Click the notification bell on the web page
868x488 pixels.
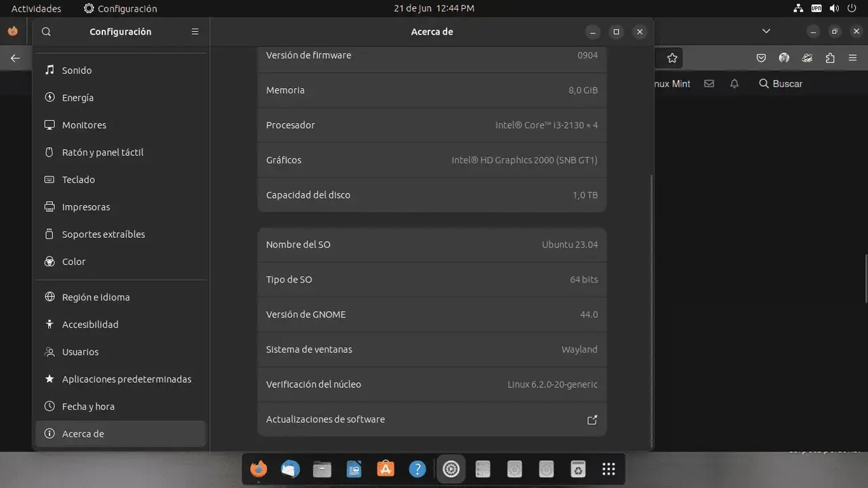point(735,83)
